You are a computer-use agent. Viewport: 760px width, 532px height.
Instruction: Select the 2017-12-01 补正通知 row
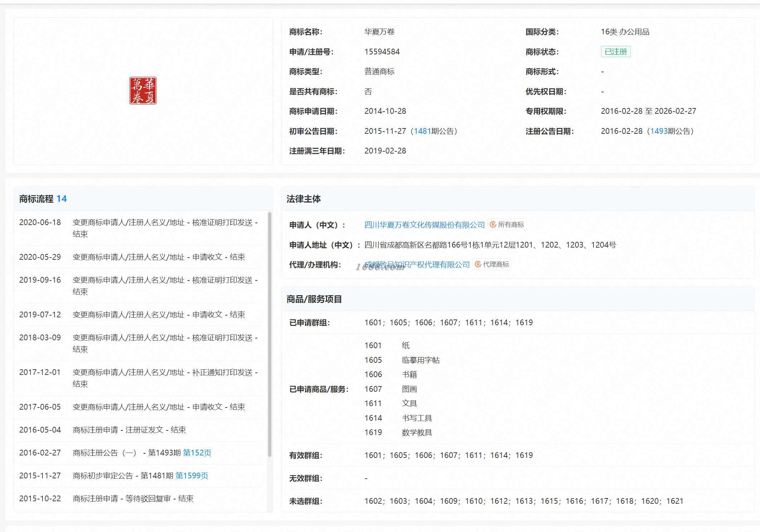click(140, 378)
